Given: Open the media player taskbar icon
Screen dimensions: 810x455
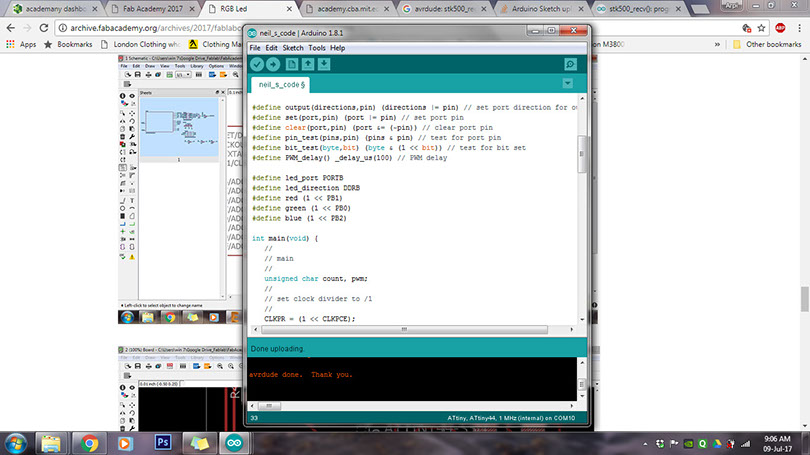Looking at the screenshot, I should click(x=125, y=444).
